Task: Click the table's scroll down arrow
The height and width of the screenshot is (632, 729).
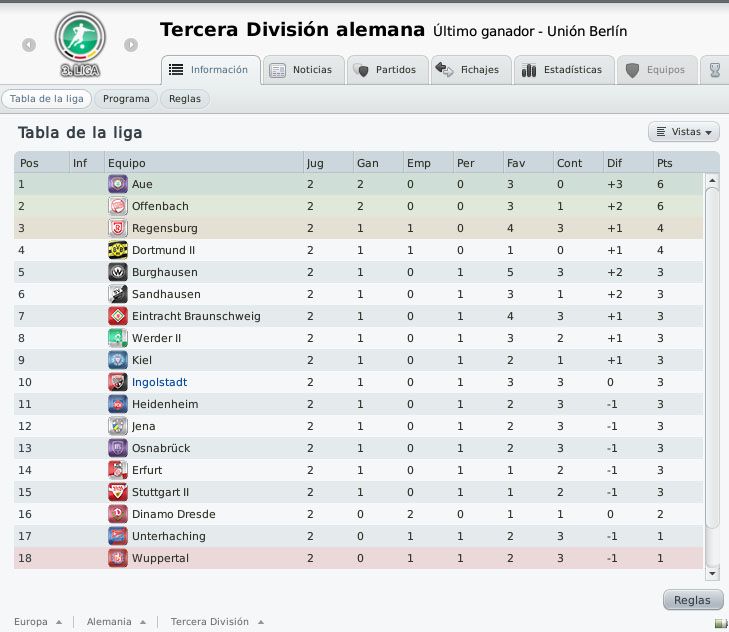Action: (x=712, y=573)
